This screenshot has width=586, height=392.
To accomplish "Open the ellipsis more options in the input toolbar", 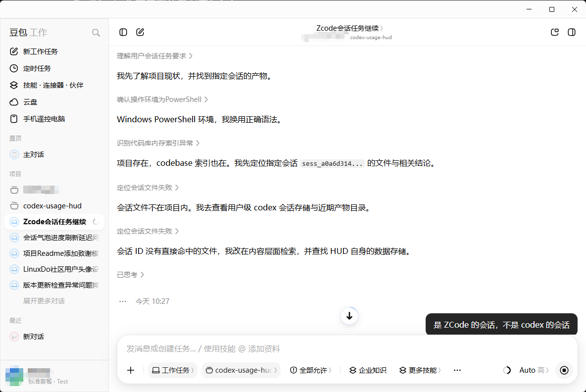I will [x=457, y=370].
